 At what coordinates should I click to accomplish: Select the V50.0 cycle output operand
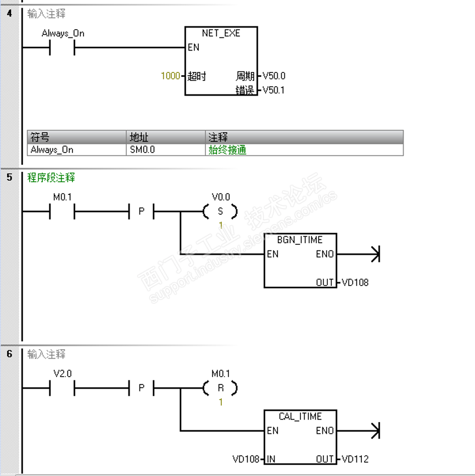click(x=274, y=76)
